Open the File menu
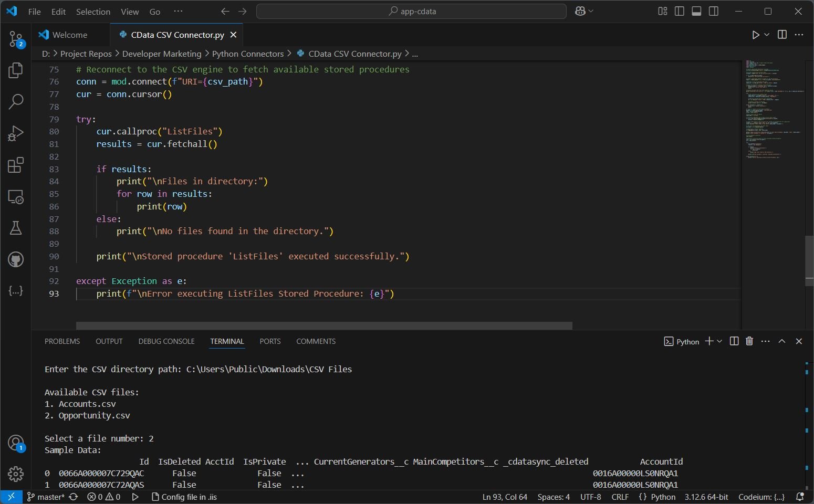Image resolution: width=814 pixels, height=504 pixels. [35, 12]
